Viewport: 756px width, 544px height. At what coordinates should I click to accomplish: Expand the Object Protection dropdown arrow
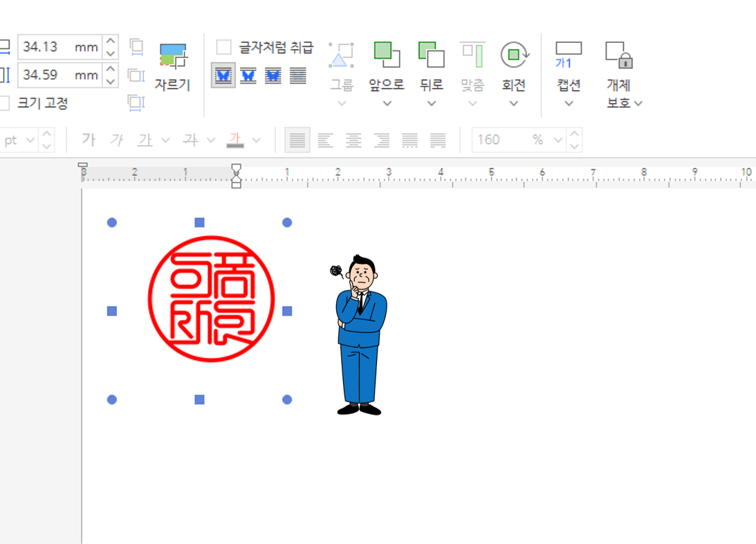[x=638, y=103]
